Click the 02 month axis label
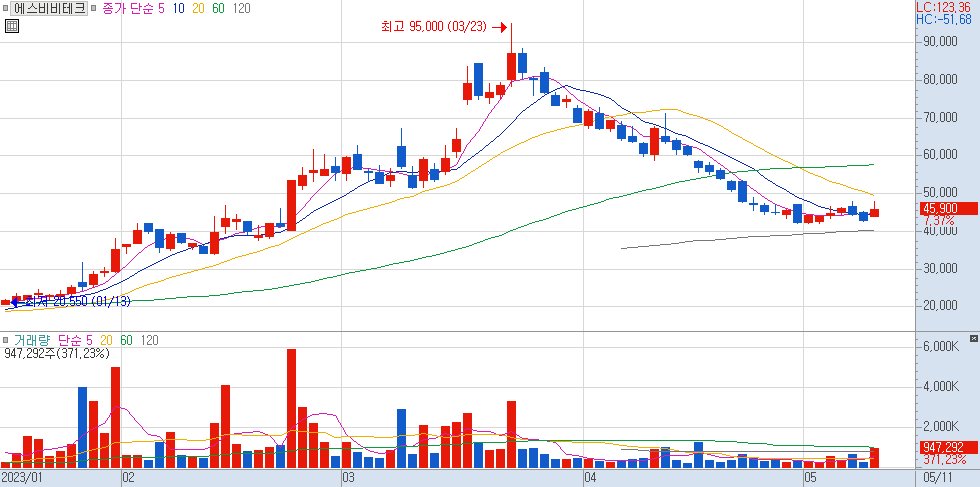The image size is (980, 487). (x=129, y=479)
